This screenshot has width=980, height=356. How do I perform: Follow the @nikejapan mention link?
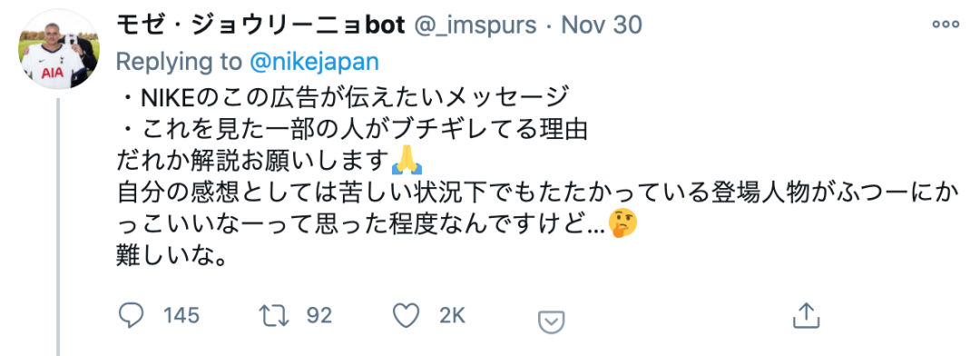pyautogui.click(x=314, y=62)
